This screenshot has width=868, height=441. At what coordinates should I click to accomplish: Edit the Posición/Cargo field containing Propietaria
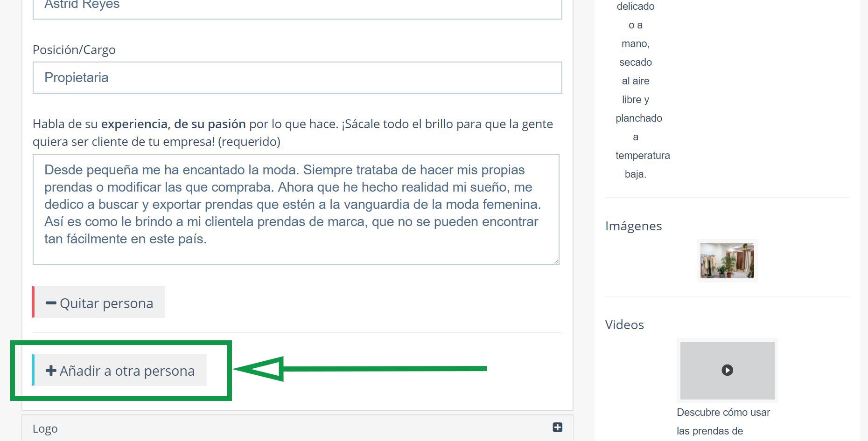[297, 77]
